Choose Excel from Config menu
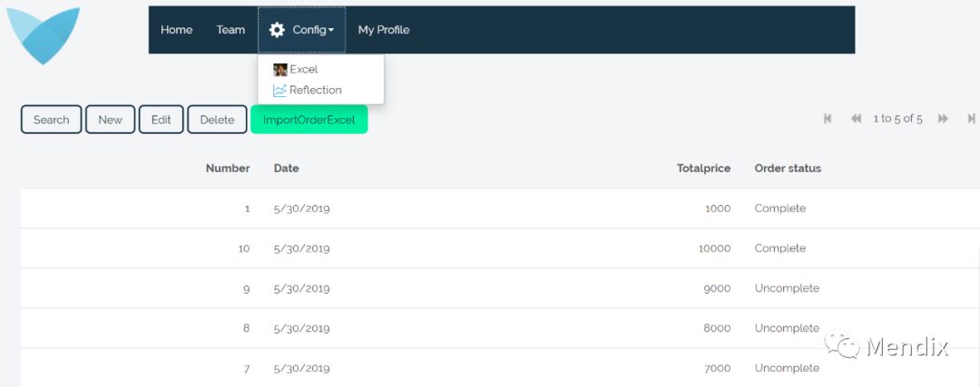Screen dimensions: 980x387 [304, 69]
